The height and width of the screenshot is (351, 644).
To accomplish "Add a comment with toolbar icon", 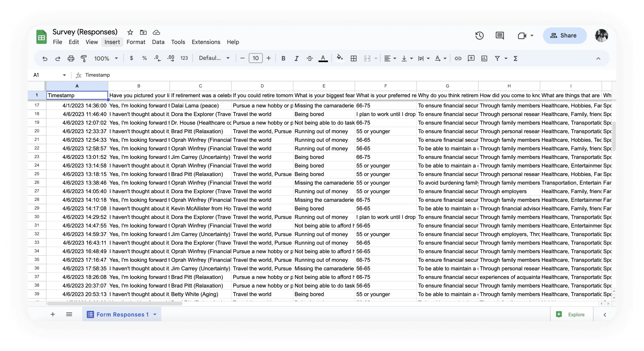I will point(471,59).
